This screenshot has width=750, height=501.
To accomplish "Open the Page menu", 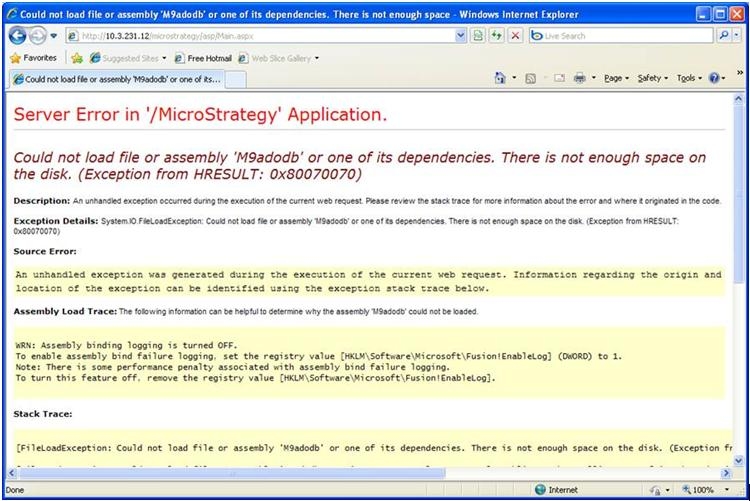I will 616,78.
